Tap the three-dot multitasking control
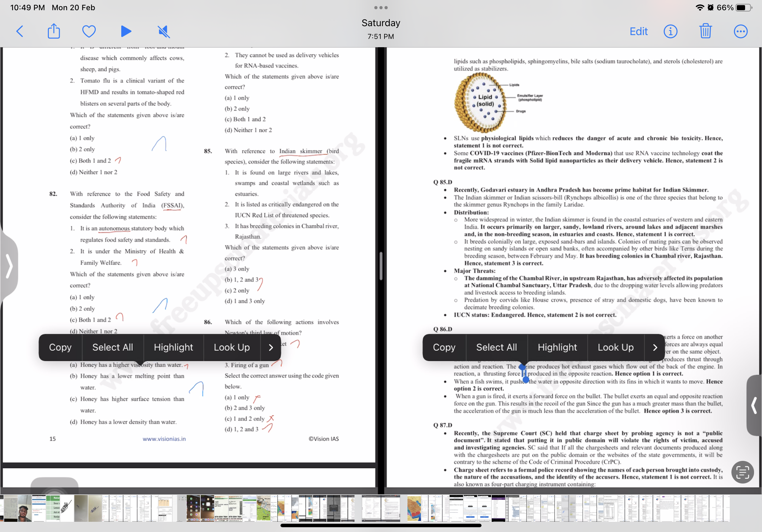This screenshot has width=762, height=532. 381,8
